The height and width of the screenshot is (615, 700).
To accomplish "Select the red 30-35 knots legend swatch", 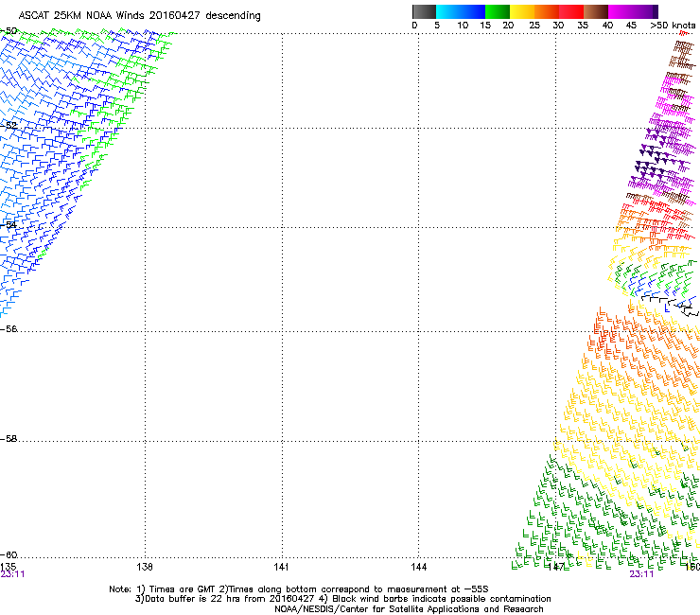I will (x=571, y=11).
